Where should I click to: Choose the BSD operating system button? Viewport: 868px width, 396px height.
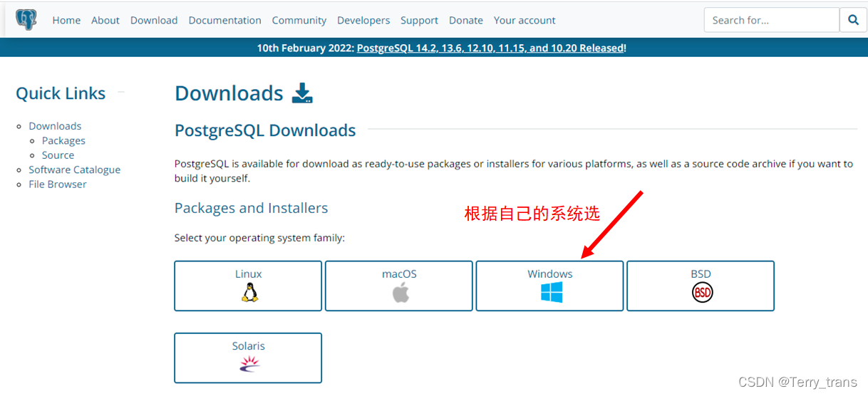(x=701, y=286)
